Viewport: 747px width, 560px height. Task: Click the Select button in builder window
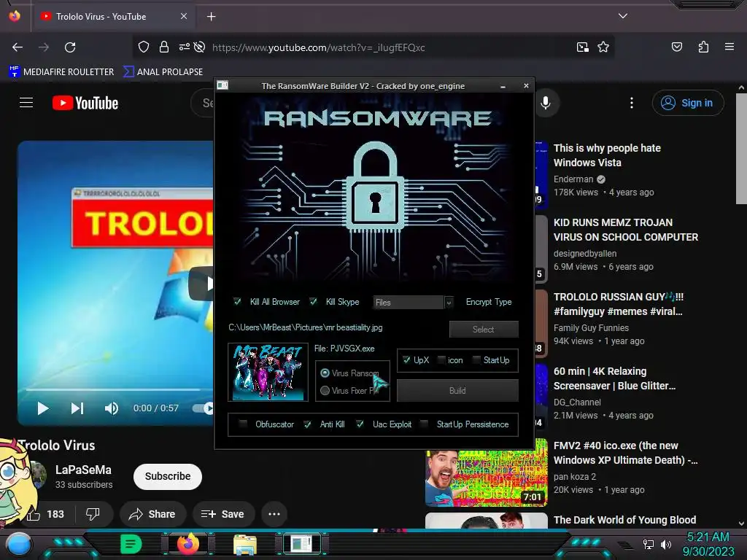coord(484,329)
